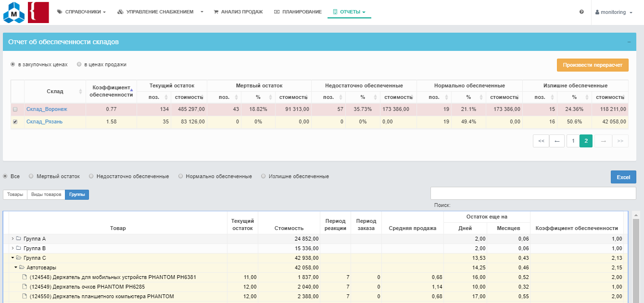Switch to the Товары tab
644x303 pixels.
pyautogui.click(x=15, y=194)
